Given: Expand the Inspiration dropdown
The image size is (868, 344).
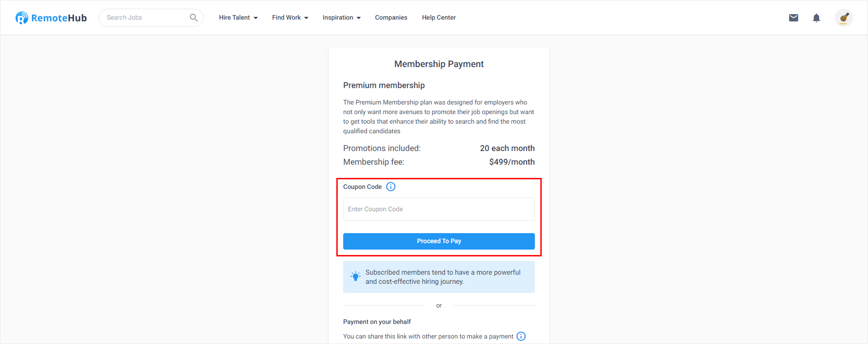Looking at the screenshot, I should click(342, 18).
